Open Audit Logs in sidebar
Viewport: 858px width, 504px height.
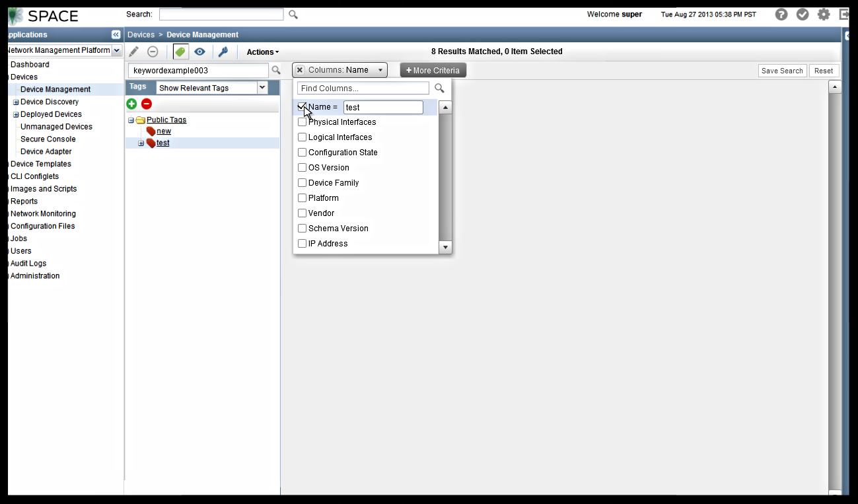tap(28, 264)
